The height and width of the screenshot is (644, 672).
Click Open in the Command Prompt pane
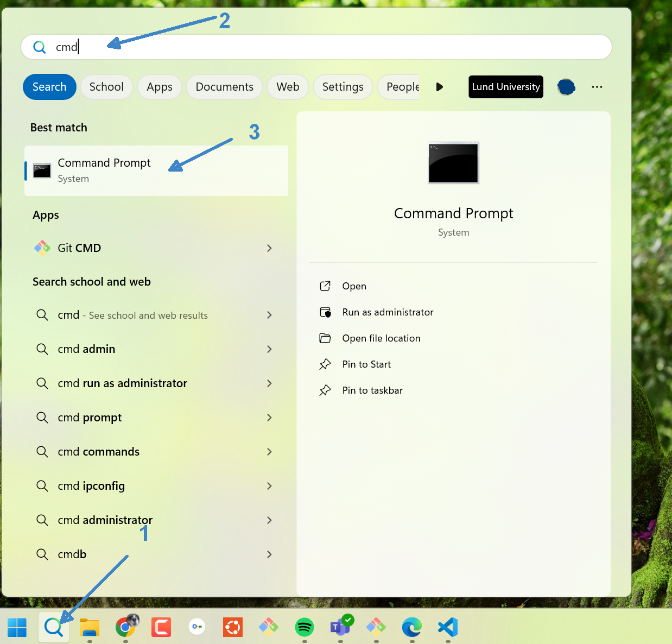354,286
